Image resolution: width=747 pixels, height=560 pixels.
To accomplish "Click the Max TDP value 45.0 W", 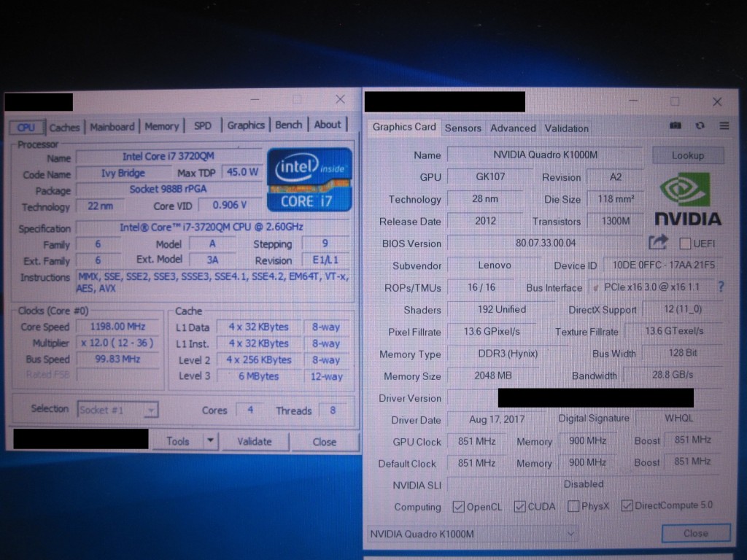I will coord(242,172).
